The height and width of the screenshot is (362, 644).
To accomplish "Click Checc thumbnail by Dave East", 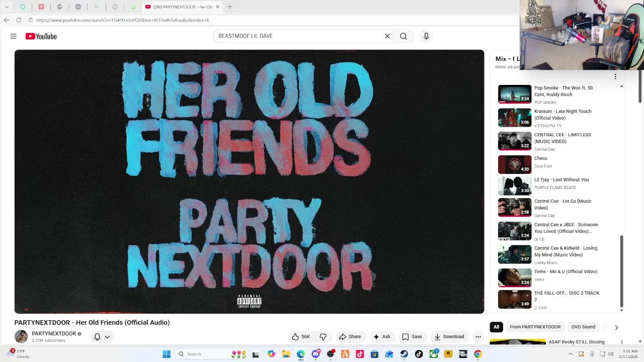I will coord(515,165).
